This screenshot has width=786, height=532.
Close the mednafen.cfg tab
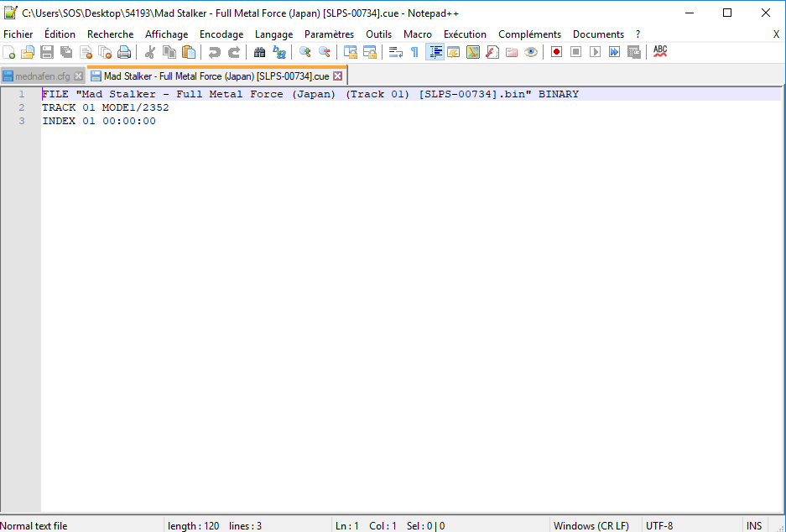click(x=78, y=76)
